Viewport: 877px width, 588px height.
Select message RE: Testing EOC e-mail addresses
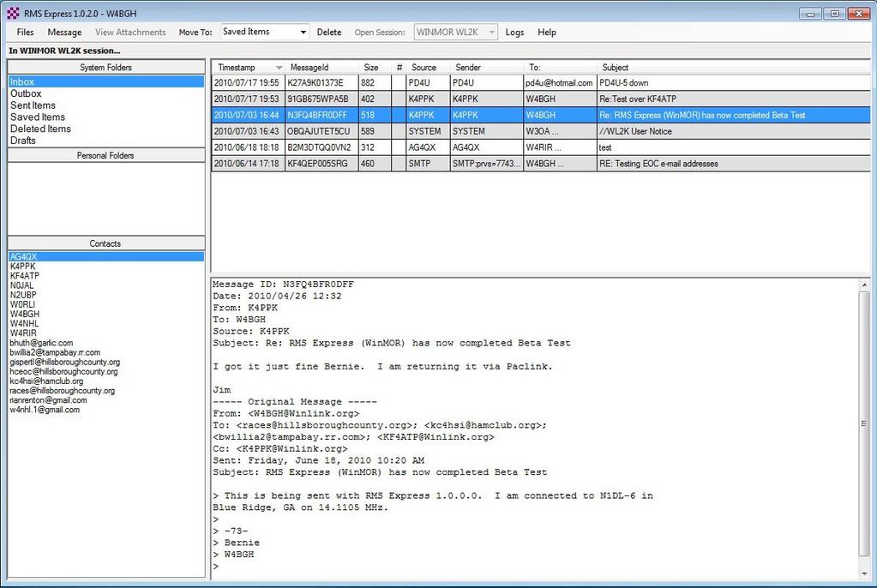541,164
